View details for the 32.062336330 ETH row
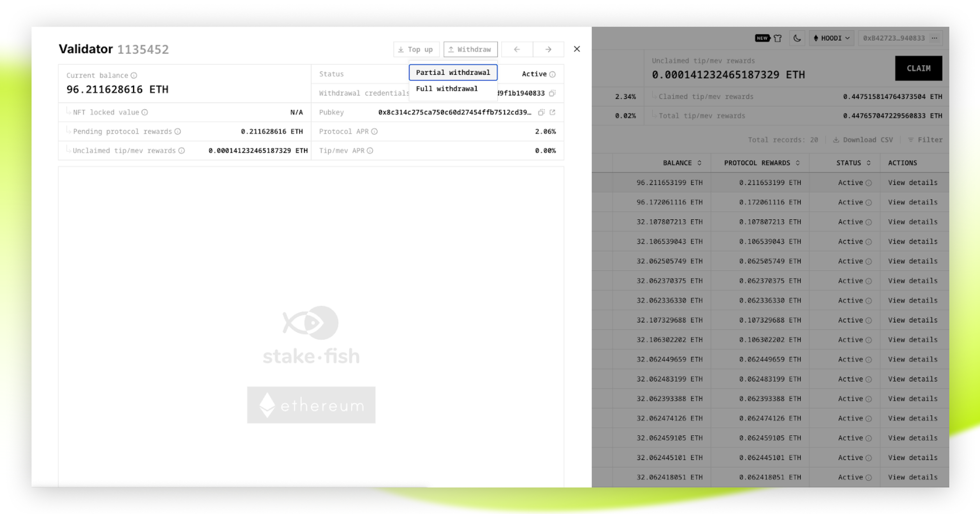The height and width of the screenshot is (514, 980). click(913, 301)
